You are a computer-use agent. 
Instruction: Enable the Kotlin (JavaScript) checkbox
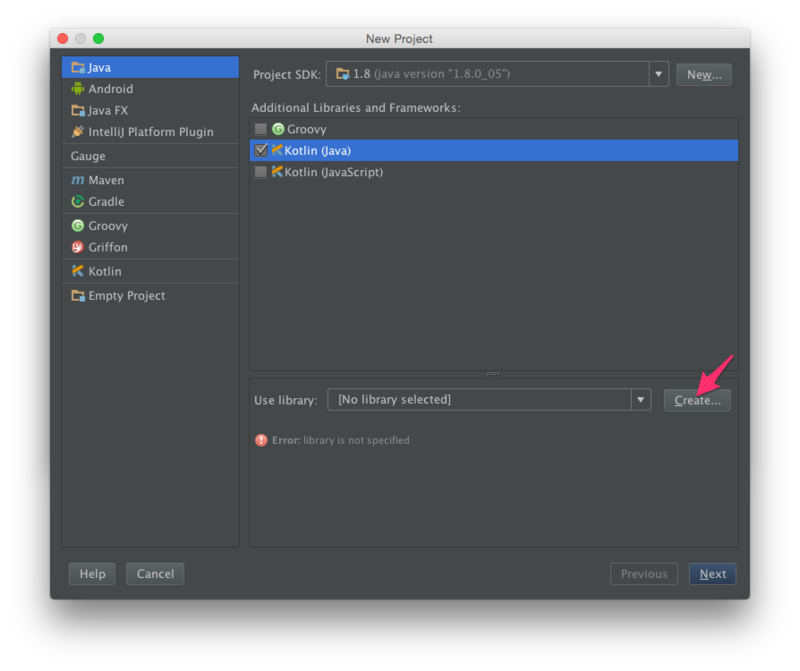pos(261,171)
